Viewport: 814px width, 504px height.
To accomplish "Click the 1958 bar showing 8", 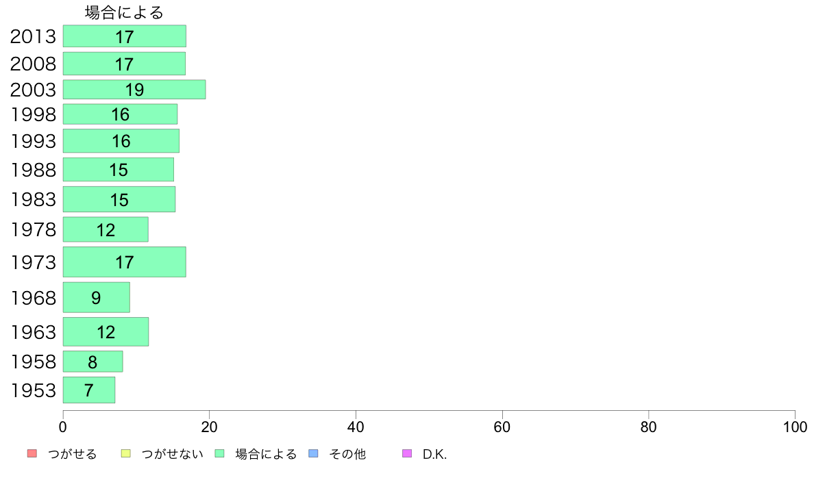I will [x=93, y=362].
